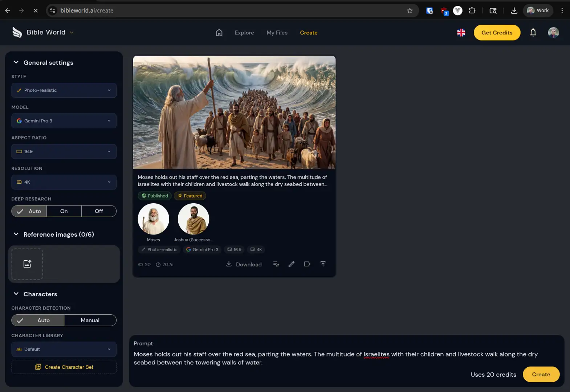The width and height of the screenshot is (570, 392).
Task: Open the My Files tab
Action: 277,33
